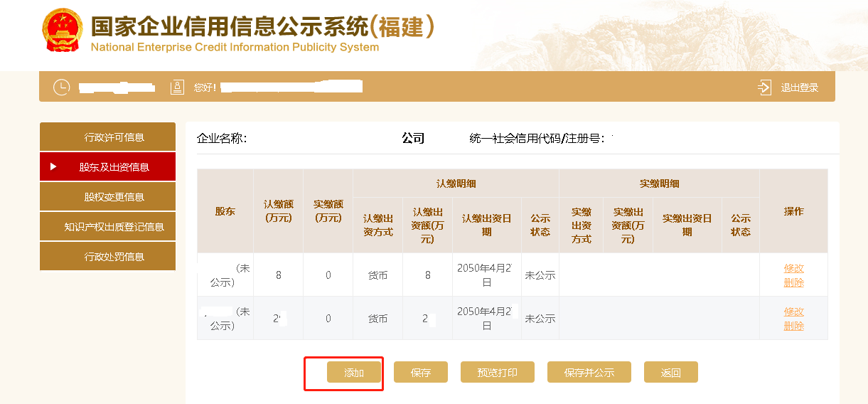This screenshot has height=404, width=868.
Task: Click 货币 in the second shareholder row
Action: pyautogui.click(x=378, y=319)
